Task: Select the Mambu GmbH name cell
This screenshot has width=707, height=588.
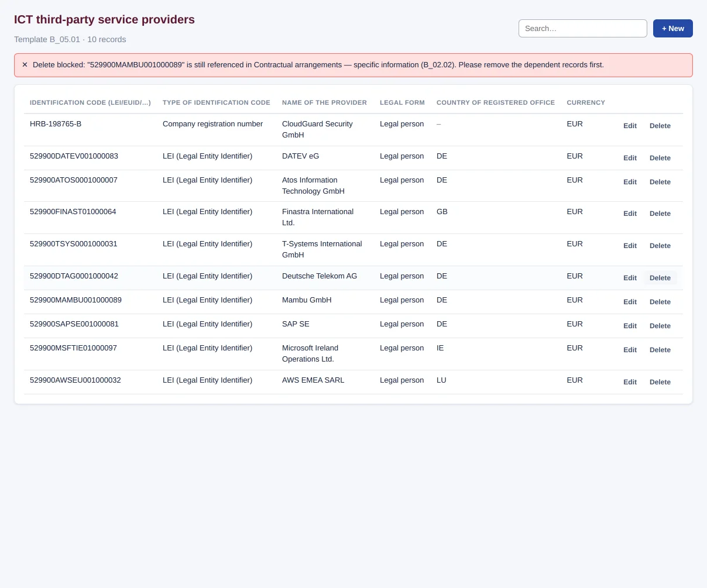Action: click(307, 300)
